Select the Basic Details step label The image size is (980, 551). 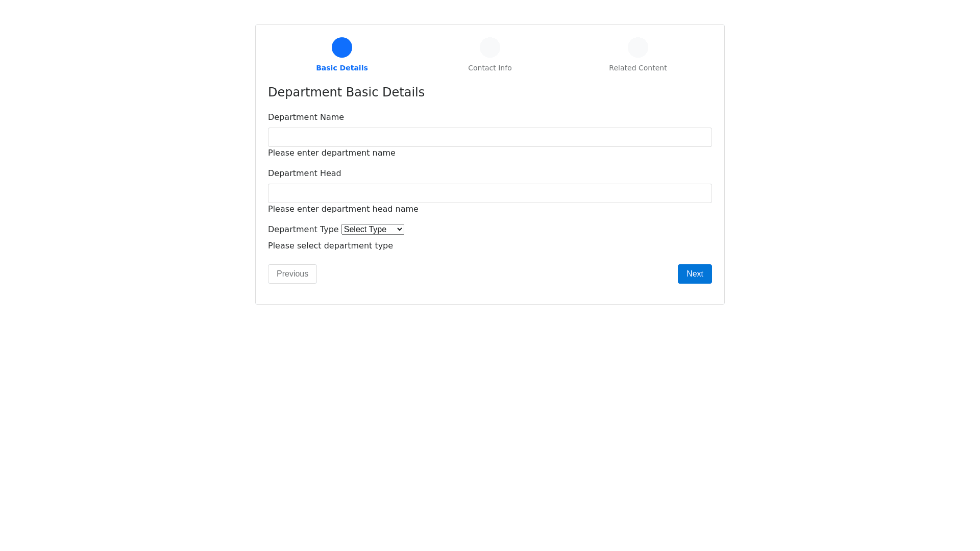tap(342, 68)
